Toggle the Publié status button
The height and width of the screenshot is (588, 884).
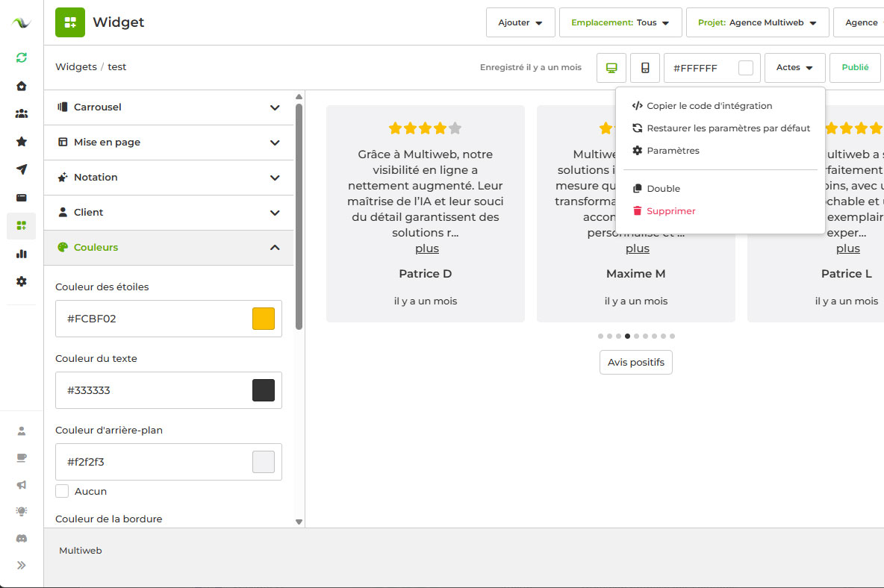click(x=855, y=68)
